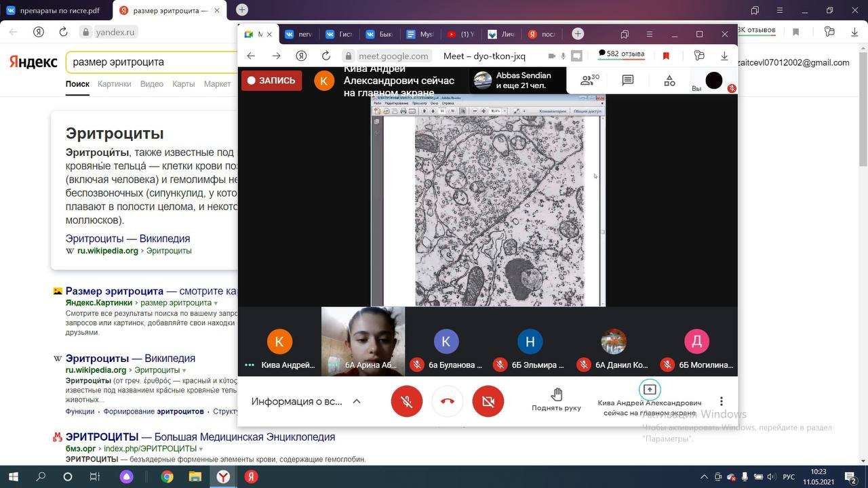Open presentation share icon in Meet
Screen dimensions: 868x488
click(x=650, y=390)
